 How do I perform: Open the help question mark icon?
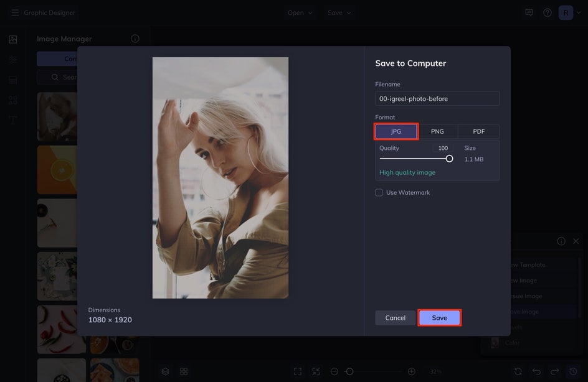coord(548,12)
